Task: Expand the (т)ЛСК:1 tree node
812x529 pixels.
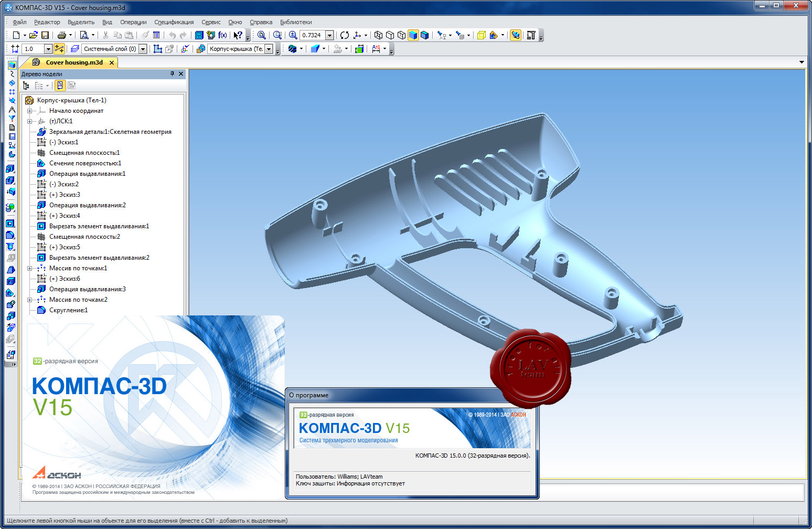Action: coord(30,121)
